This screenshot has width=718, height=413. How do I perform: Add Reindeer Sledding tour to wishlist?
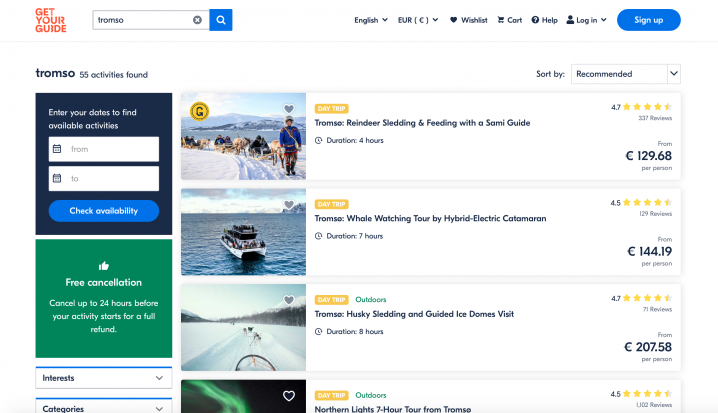tap(289, 109)
